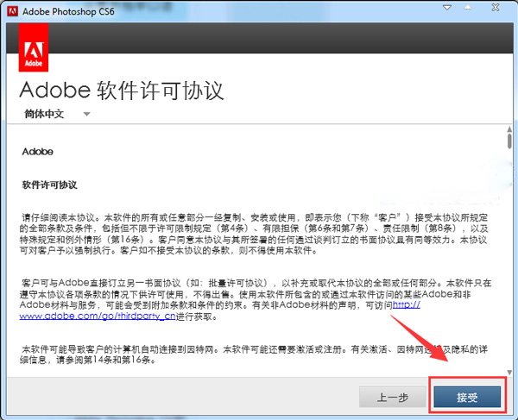This screenshot has width=518, height=420.
Task: Open the 简体中文 language dropdown
Action: pyautogui.click(x=57, y=114)
